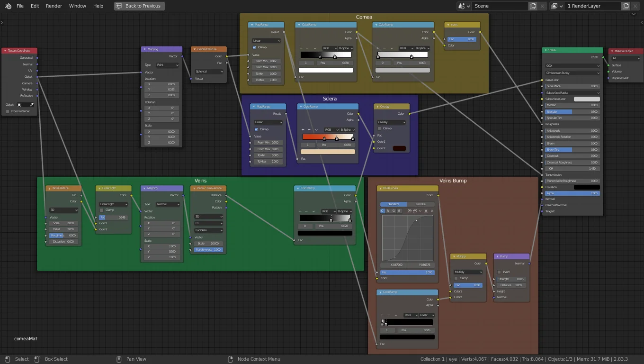
Task: Click the Color2 swatch on the Overlay node
Action: click(x=399, y=148)
